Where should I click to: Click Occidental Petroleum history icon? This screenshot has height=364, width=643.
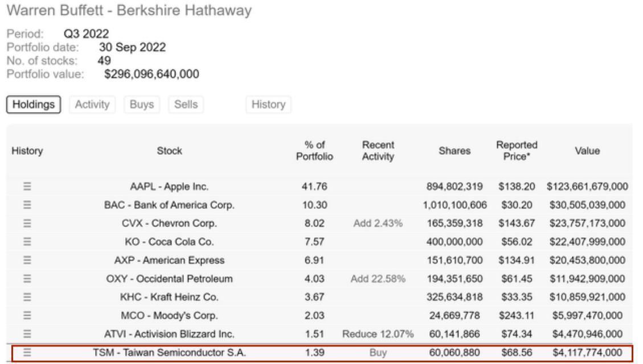coord(27,279)
